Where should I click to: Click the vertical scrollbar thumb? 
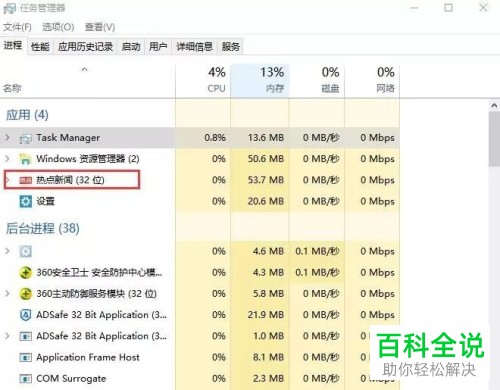(x=494, y=139)
